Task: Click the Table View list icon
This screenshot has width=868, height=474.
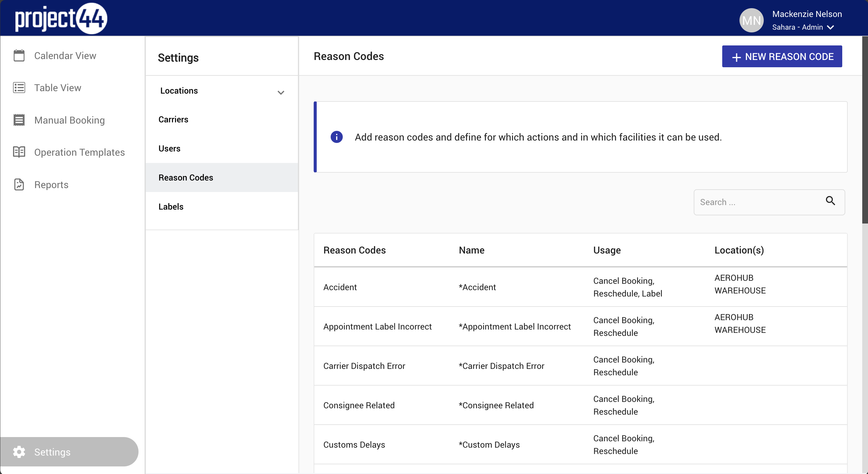Action: [19, 88]
